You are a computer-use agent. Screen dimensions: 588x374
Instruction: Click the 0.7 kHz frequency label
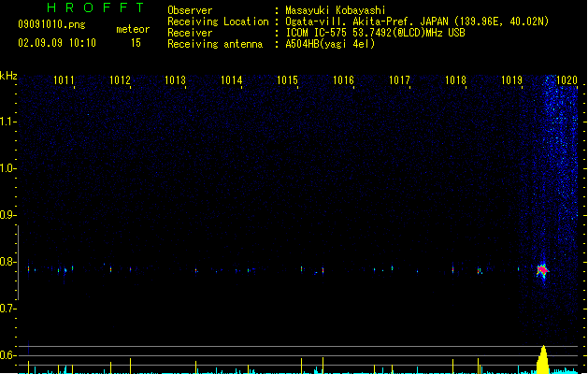[7, 309]
